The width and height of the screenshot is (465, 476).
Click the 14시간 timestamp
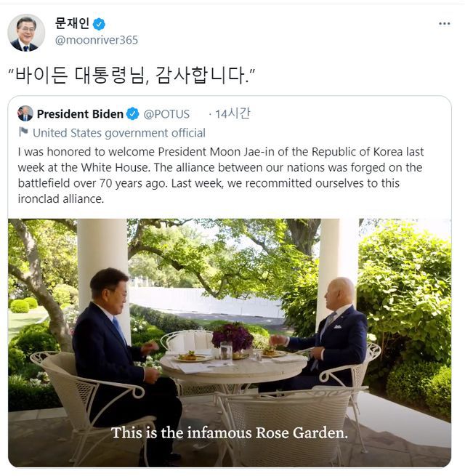[232, 113]
